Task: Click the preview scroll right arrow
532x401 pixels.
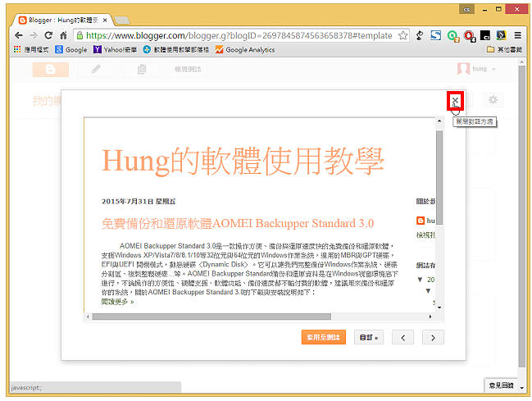Action: coord(430,317)
